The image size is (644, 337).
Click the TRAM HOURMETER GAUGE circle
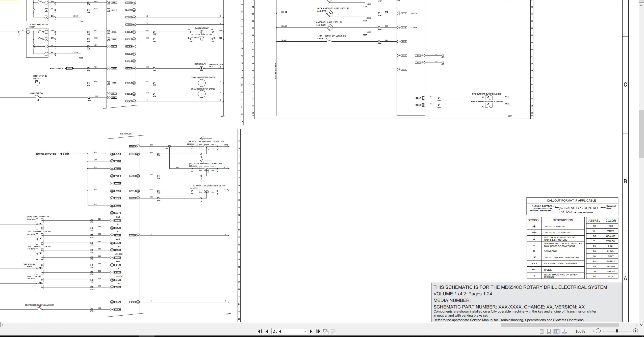(x=201, y=83)
